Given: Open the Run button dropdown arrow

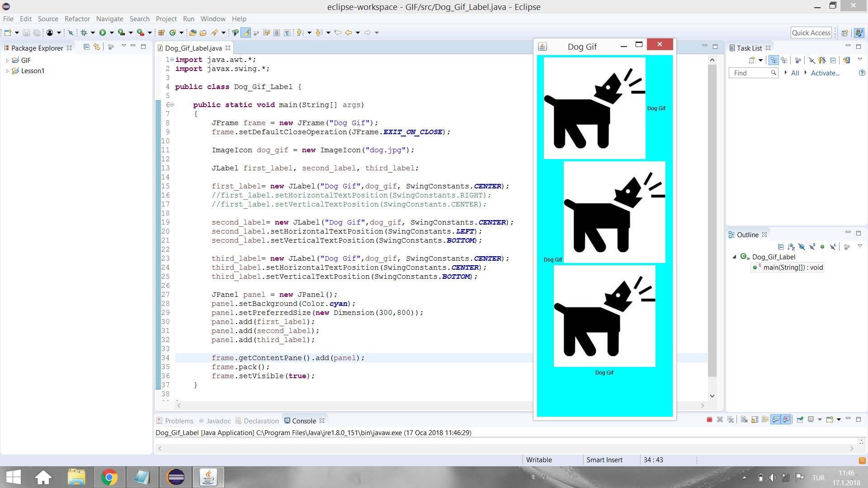Looking at the screenshot, I should click(x=112, y=32).
